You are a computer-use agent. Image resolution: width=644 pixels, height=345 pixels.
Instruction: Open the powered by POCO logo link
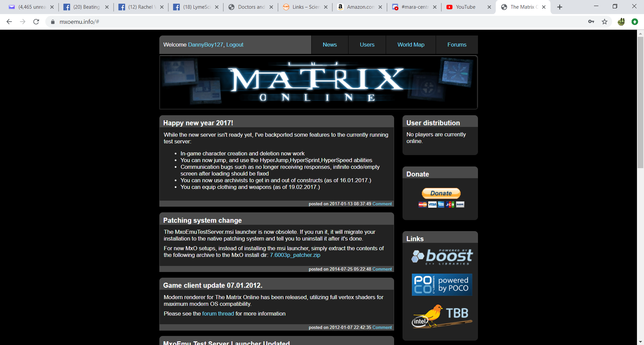point(442,285)
